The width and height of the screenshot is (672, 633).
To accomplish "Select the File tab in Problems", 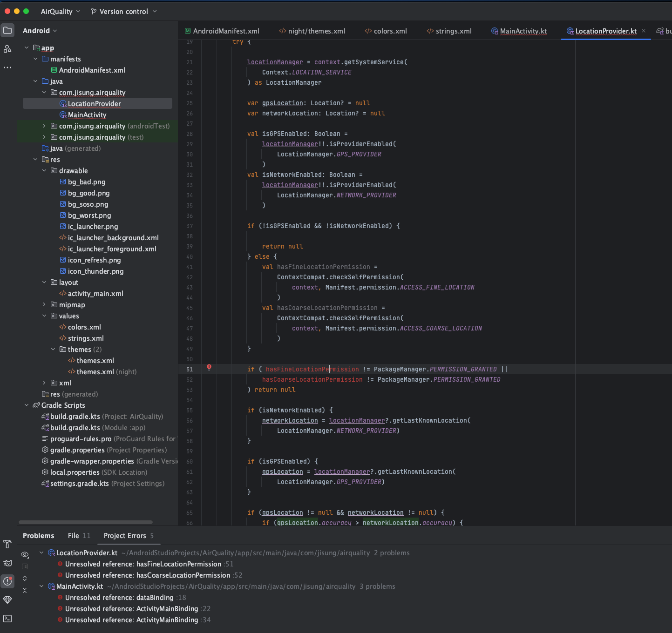I will [79, 536].
